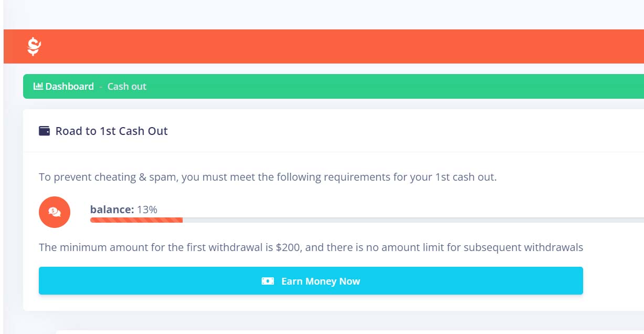The width and height of the screenshot is (644, 334).
Task: Click the 13% balance percentage value
Action: click(x=147, y=210)
